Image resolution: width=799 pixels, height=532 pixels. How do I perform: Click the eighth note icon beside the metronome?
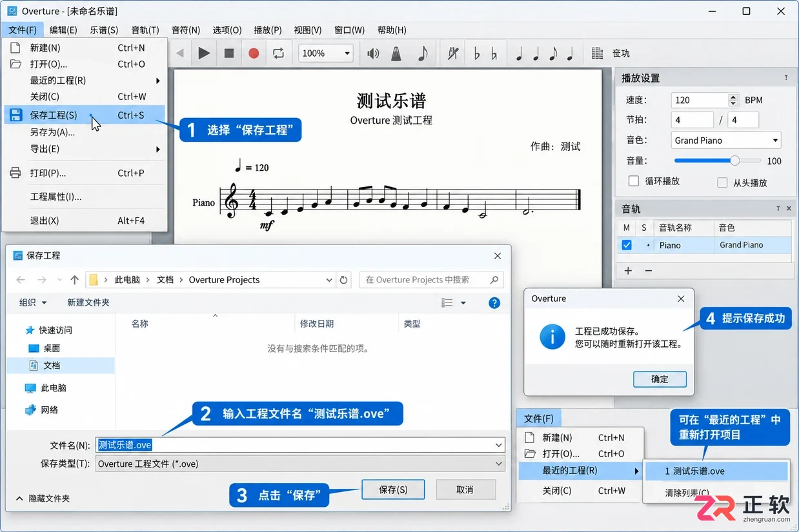click(x=422, y=54)
